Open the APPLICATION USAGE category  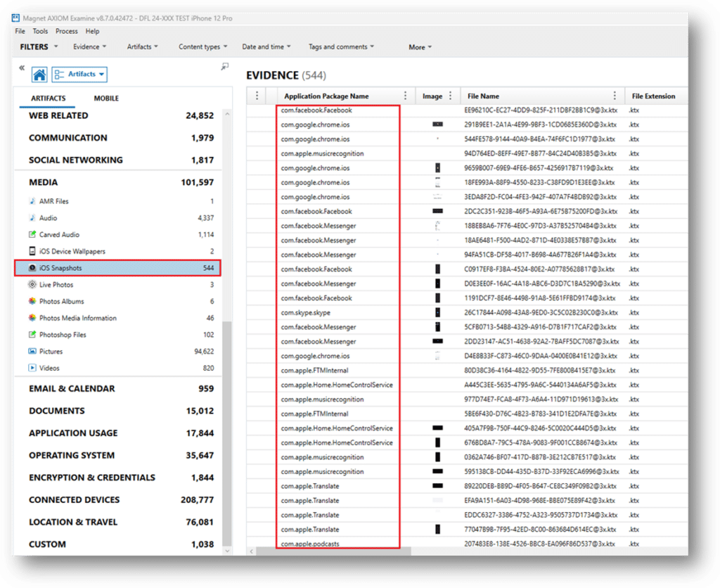(x=121, y=433)
